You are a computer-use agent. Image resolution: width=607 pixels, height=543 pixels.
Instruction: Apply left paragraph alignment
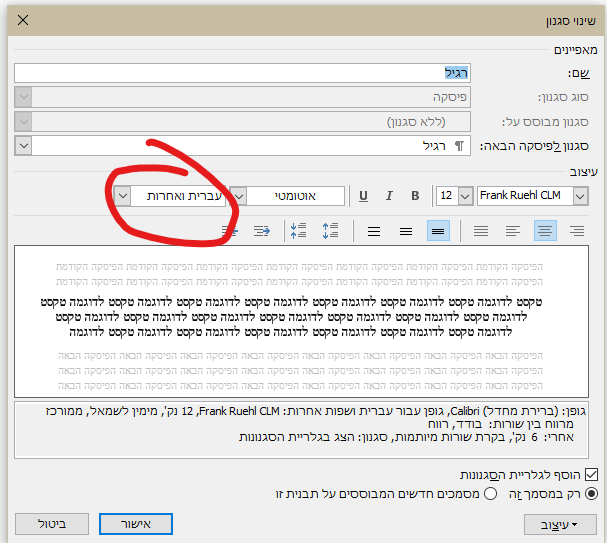tap(513, 231)
